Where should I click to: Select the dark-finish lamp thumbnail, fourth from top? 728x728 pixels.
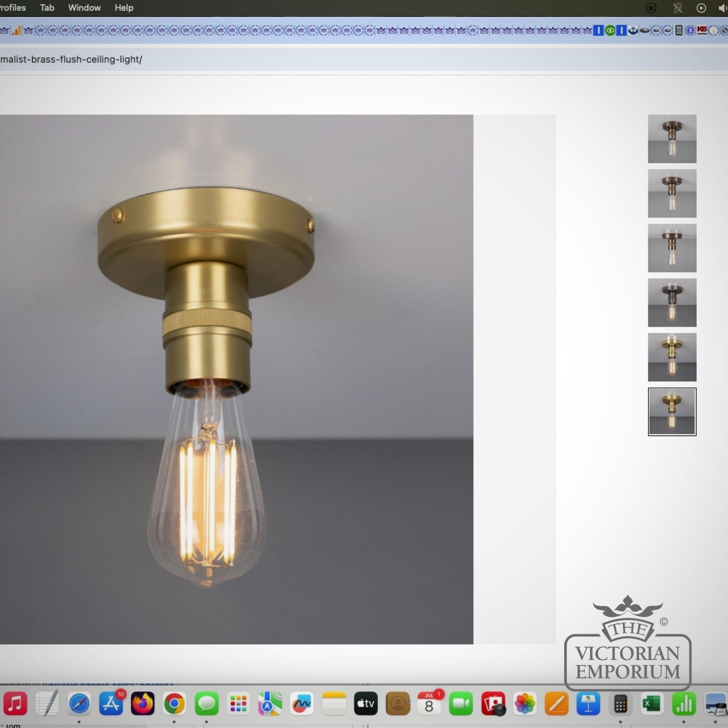coord(672,303)
